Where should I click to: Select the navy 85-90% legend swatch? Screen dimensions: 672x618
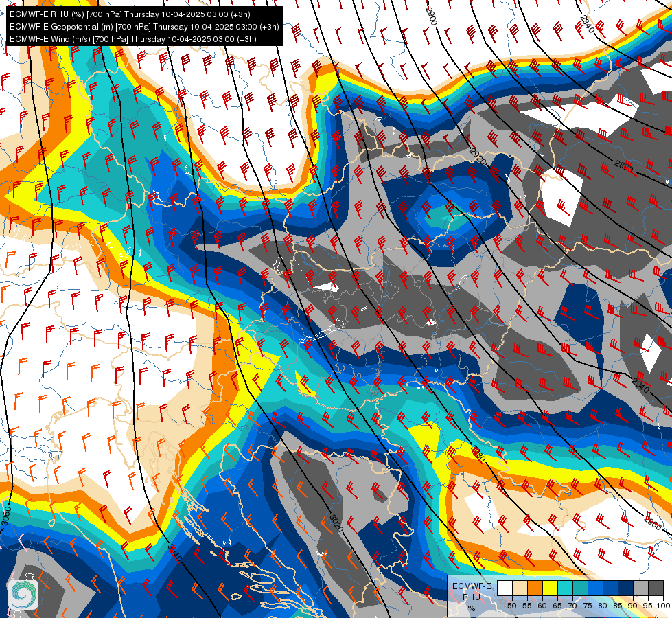[626, 588]
